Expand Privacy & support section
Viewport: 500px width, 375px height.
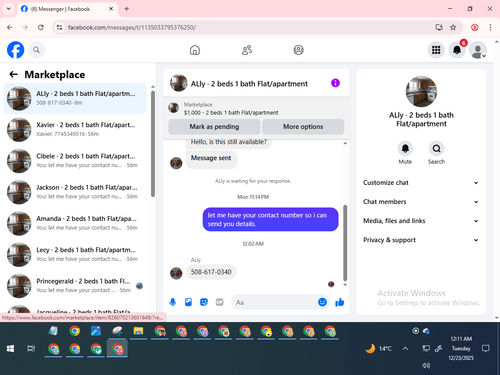coord(421,240)
